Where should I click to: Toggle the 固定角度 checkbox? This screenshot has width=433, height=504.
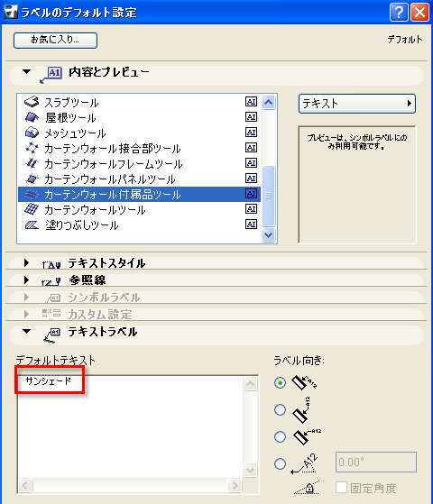341,487
